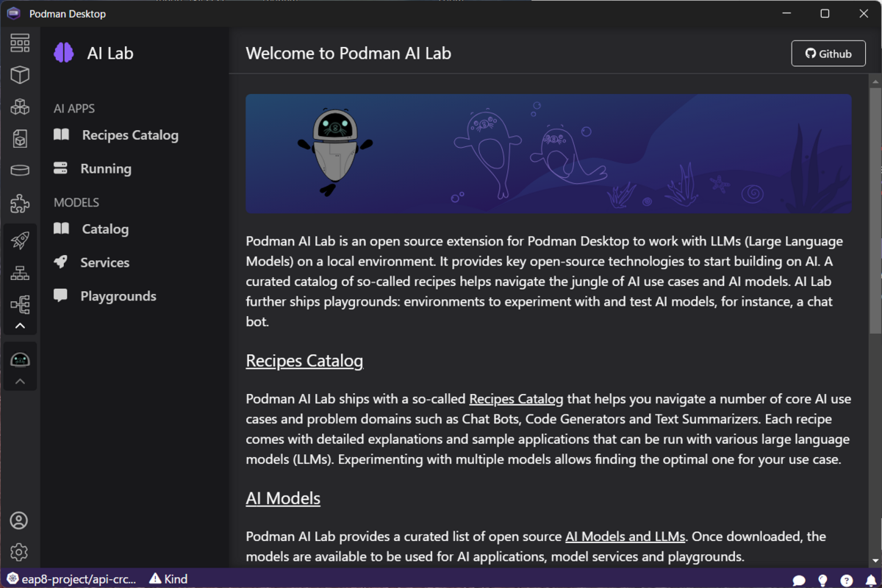The height and width of the screenshot is (588, 882).
Task: Click the scrollbar down arrow
Action: [x=875, y=561]
